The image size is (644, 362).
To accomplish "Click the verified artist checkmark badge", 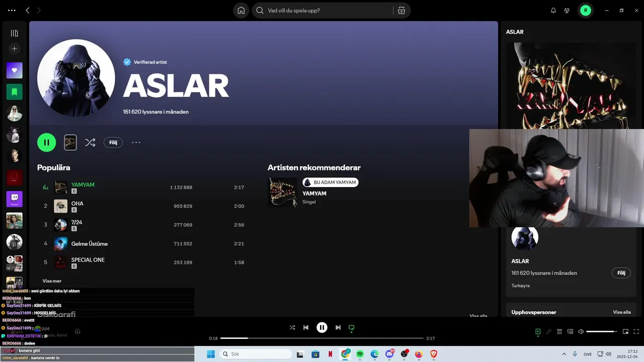I will [x=127, y=62].
